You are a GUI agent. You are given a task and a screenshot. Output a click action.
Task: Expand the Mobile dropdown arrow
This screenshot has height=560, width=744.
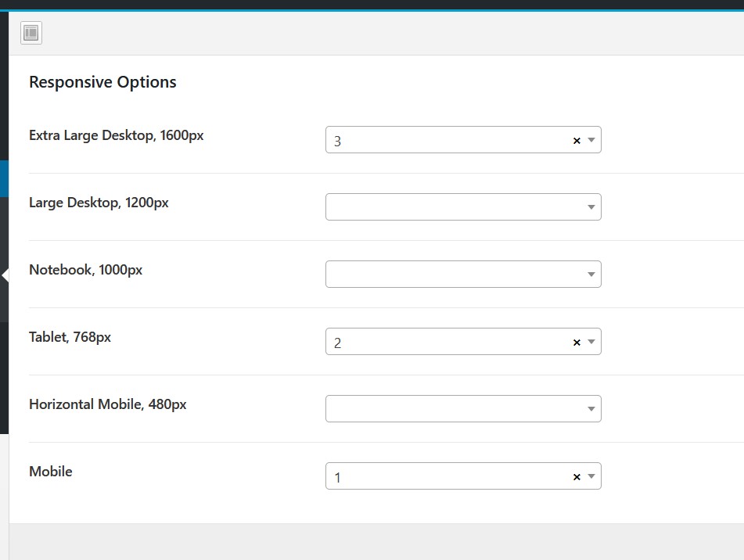[x=591, y=476]
